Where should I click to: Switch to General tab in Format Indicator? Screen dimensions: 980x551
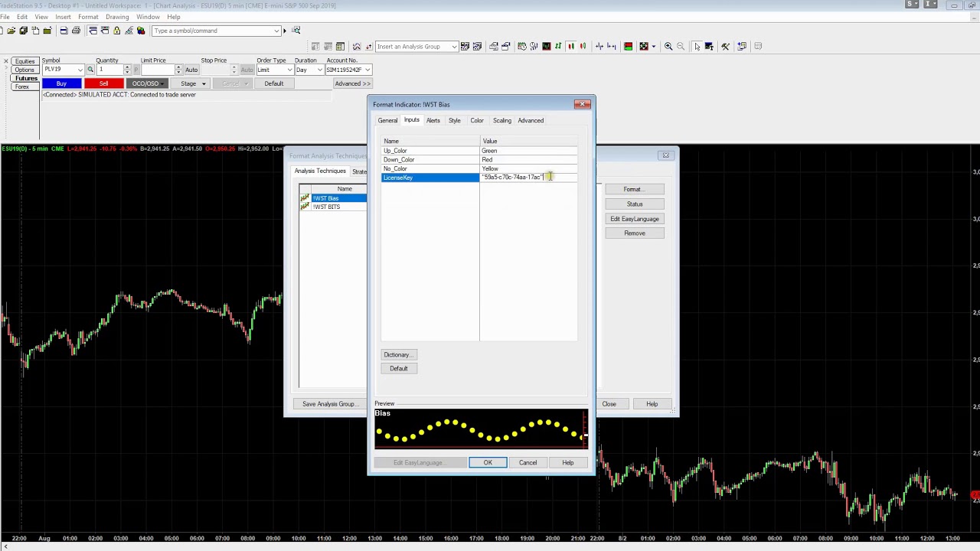pos(387,120)
